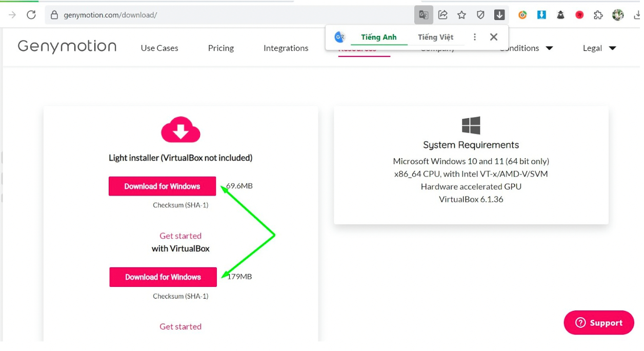This screenshot has height=351, width=644.
Task: Click the "Light installer (VirtualBox not included)" heading
Action: click(x=180, y=158)
